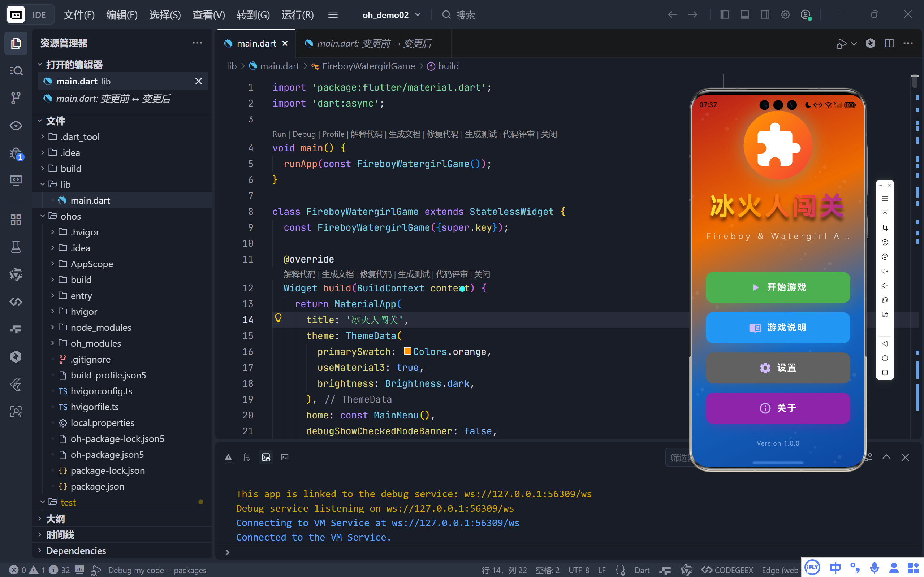Screen dimensions: 924x577
Task: Expand the .dart_tool folder
Action: (x=80, y=136)
